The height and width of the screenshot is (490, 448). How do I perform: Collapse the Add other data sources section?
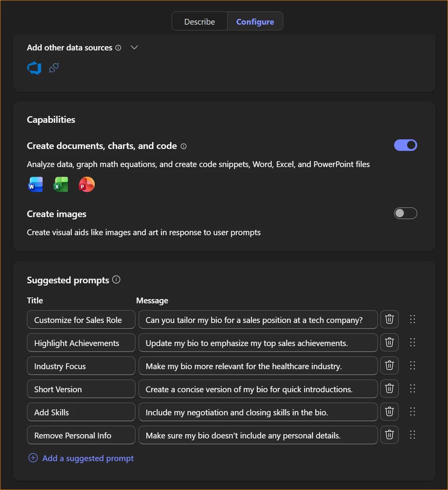pyautogui.click(x=134, y=47)
